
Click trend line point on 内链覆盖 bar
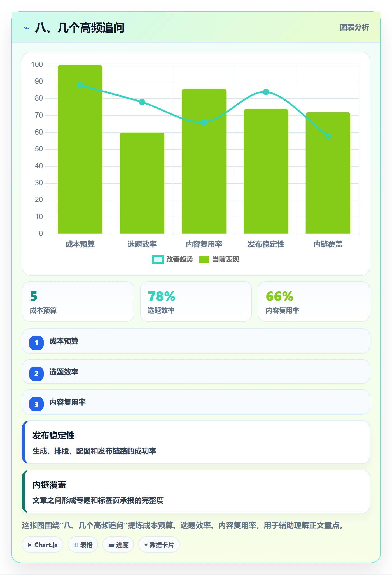[328, 136]
